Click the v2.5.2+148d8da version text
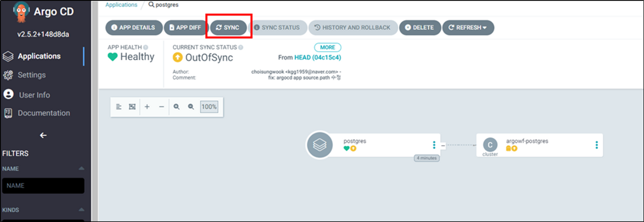 coord(43,34)
